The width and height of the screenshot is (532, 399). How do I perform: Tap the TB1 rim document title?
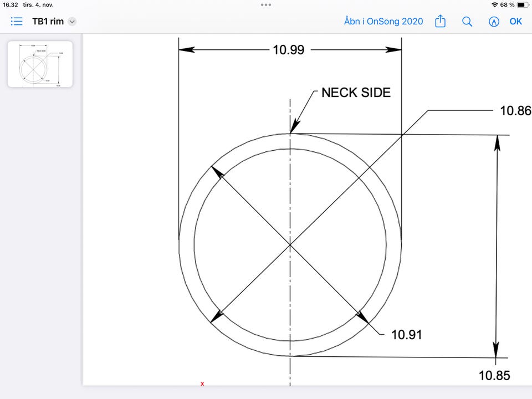coord(48,22)
